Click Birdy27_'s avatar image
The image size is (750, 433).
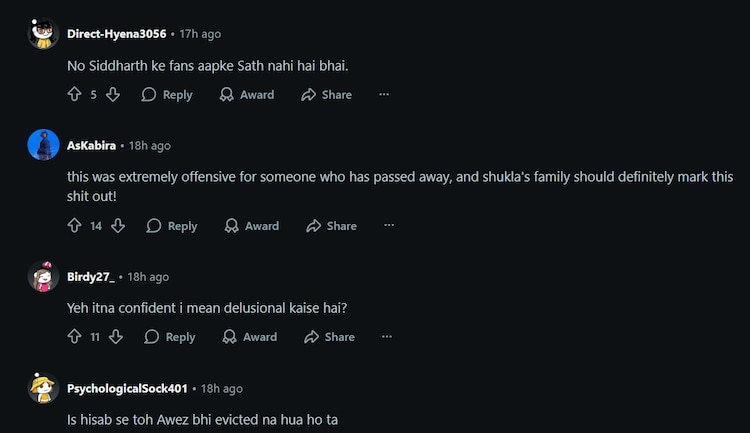click(x=41, y=277)
